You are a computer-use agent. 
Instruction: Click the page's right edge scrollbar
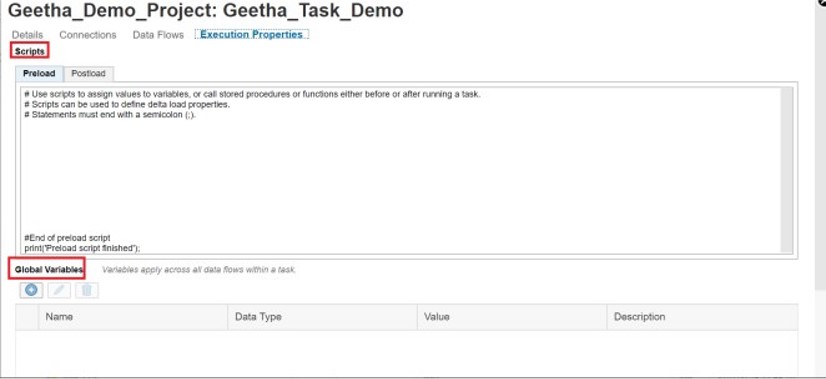point(820,142)
